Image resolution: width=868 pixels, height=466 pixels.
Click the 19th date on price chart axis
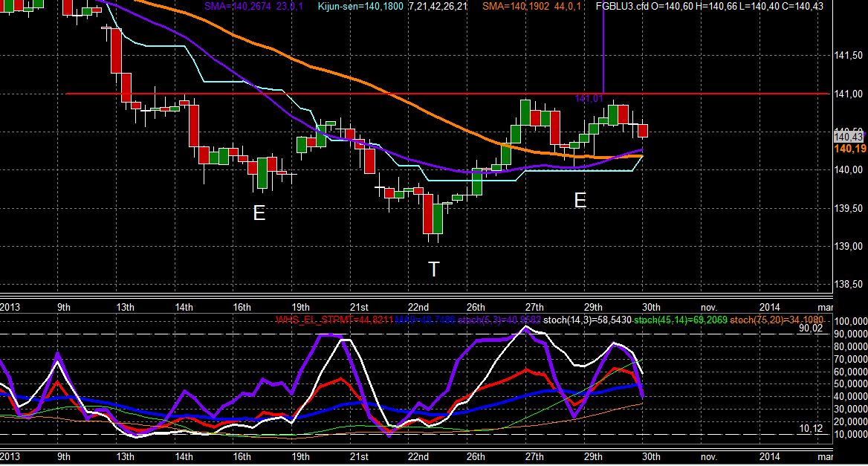click(300, 307)
